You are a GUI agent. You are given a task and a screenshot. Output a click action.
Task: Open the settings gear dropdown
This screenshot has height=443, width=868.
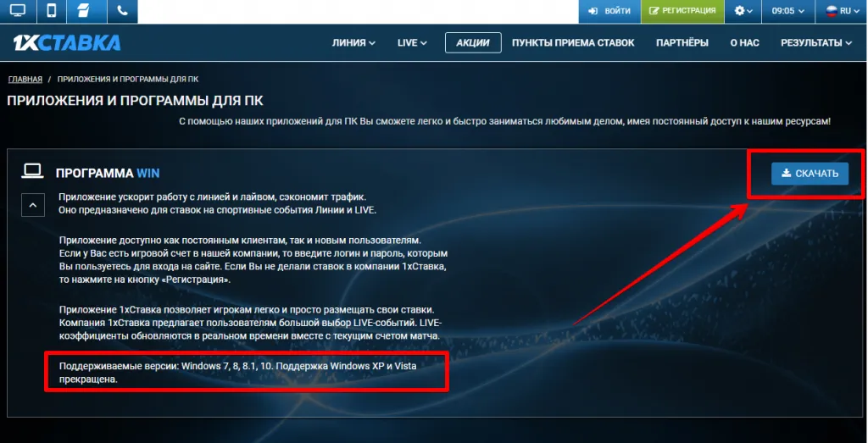pos(743,11)
